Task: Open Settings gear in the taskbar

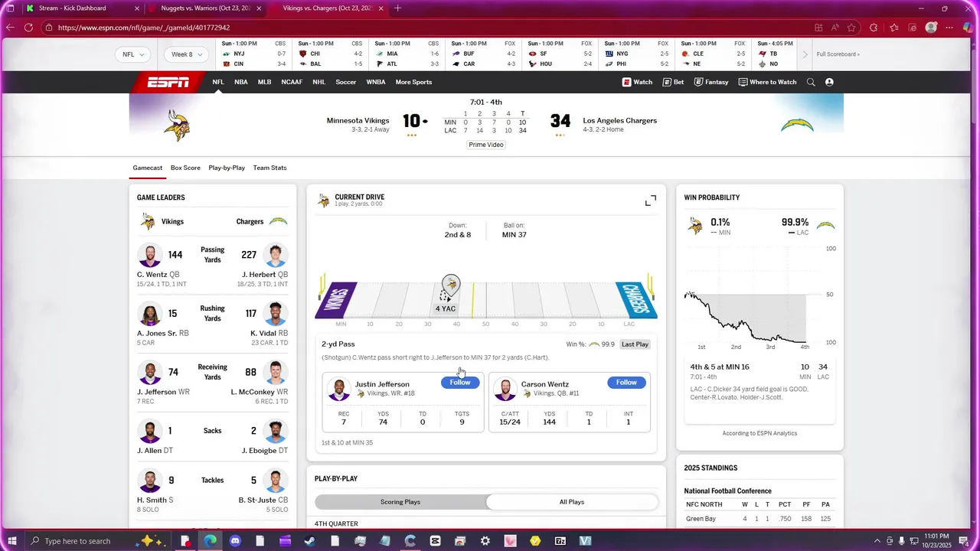Action: [x=485, y=541]
